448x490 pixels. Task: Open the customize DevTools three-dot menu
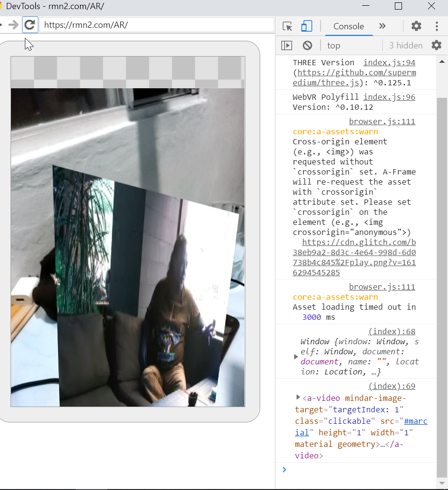point(437,26)
